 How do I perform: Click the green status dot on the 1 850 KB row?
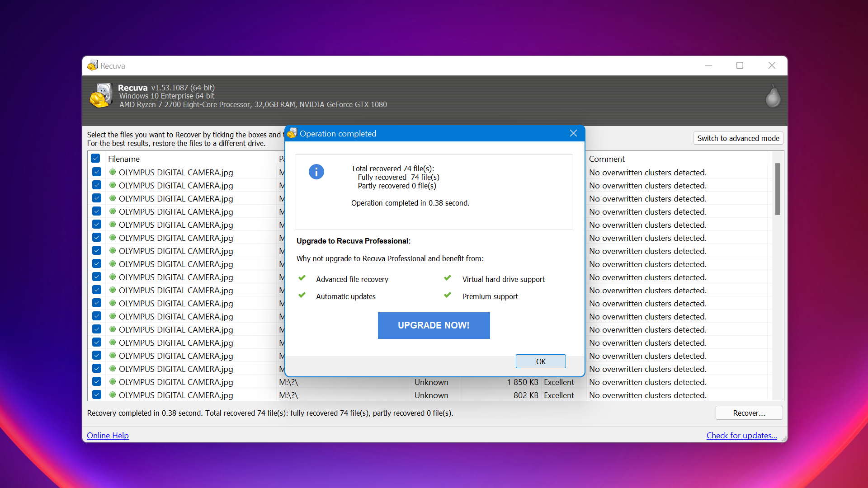point(113,381)
